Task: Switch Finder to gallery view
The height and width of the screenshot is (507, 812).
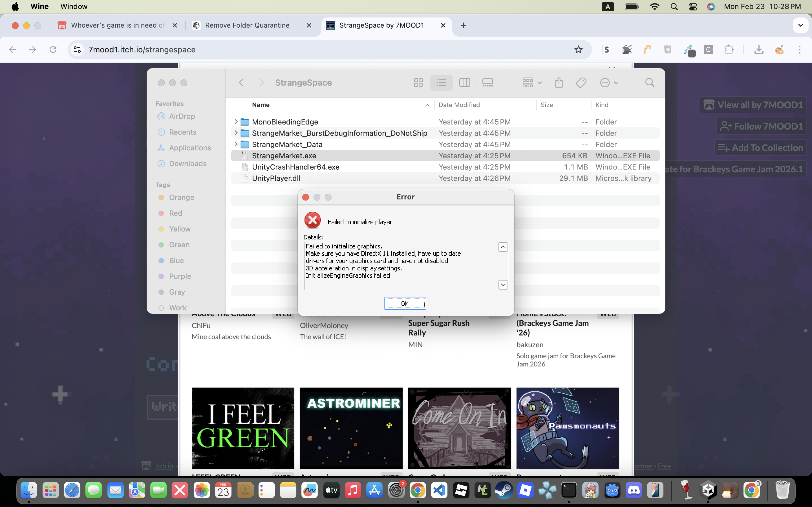Action: pyautogui.click(x=487, y=83)
